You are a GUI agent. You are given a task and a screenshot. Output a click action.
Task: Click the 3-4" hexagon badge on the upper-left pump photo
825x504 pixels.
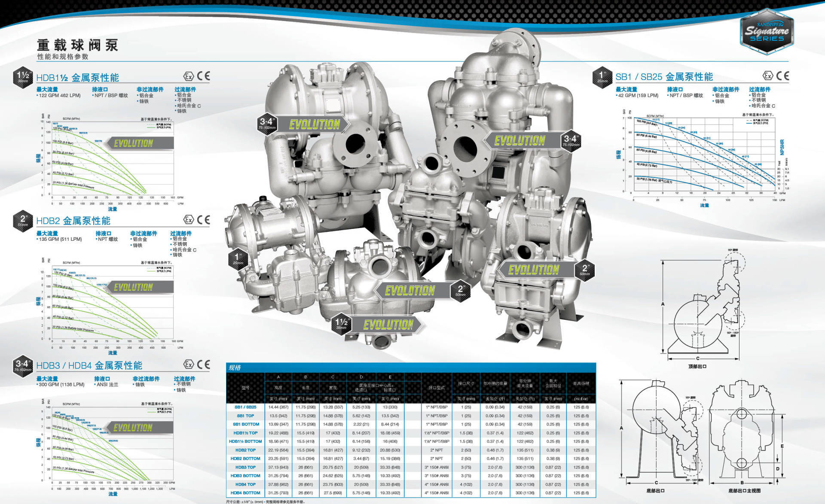tap(267, 124)
